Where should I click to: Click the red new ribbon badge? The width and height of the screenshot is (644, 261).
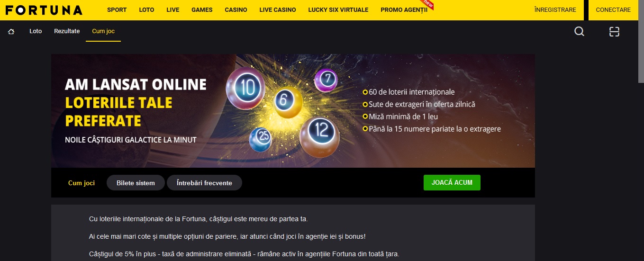pos(428,5)
